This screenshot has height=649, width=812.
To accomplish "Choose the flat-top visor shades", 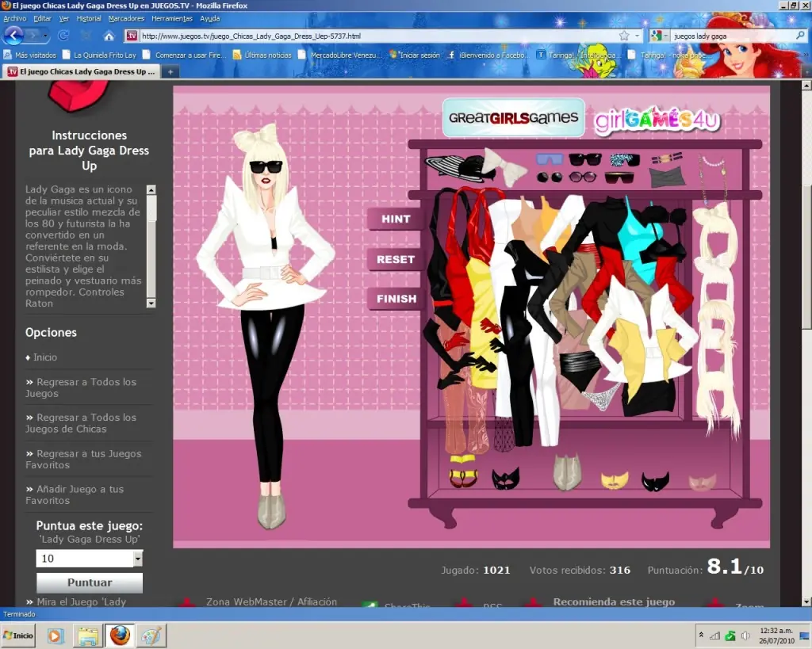I will (x=619, y=178).
